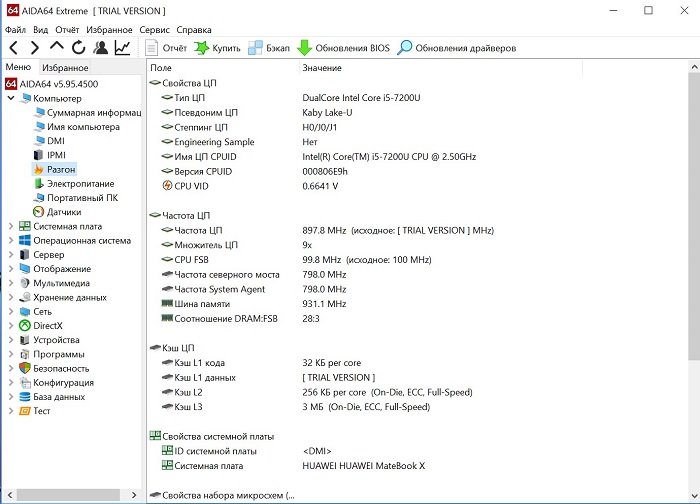The width and height of the screenshot is (700, 504).
Task: Click the Безопасность shield icon
Action: coord(25,368)
